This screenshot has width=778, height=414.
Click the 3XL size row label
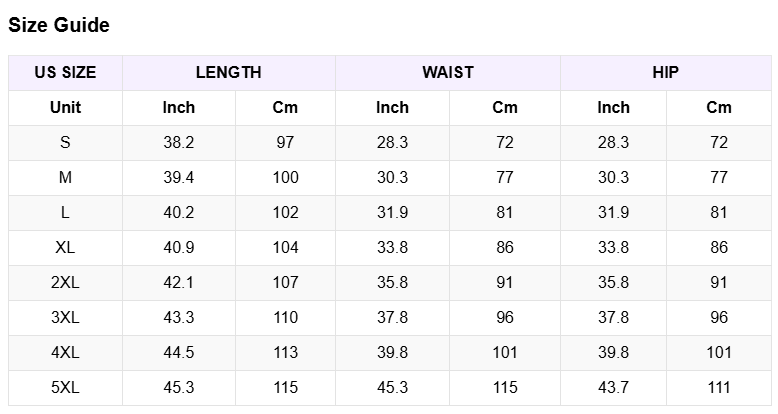(65, 317)
